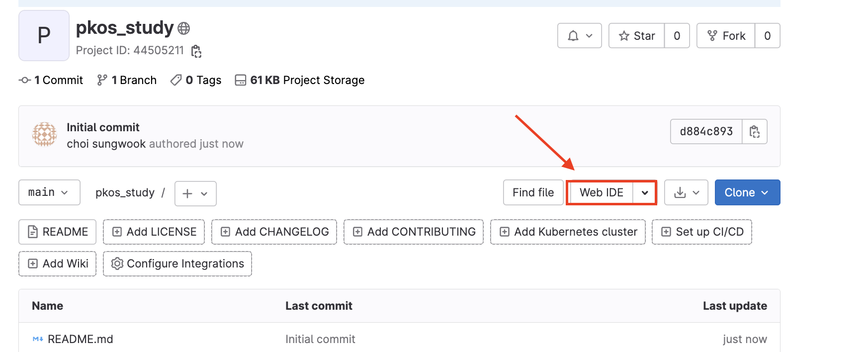Screen dimensions: 868x352
Task: Switch branch using main selector
Action: pos(49,192)
